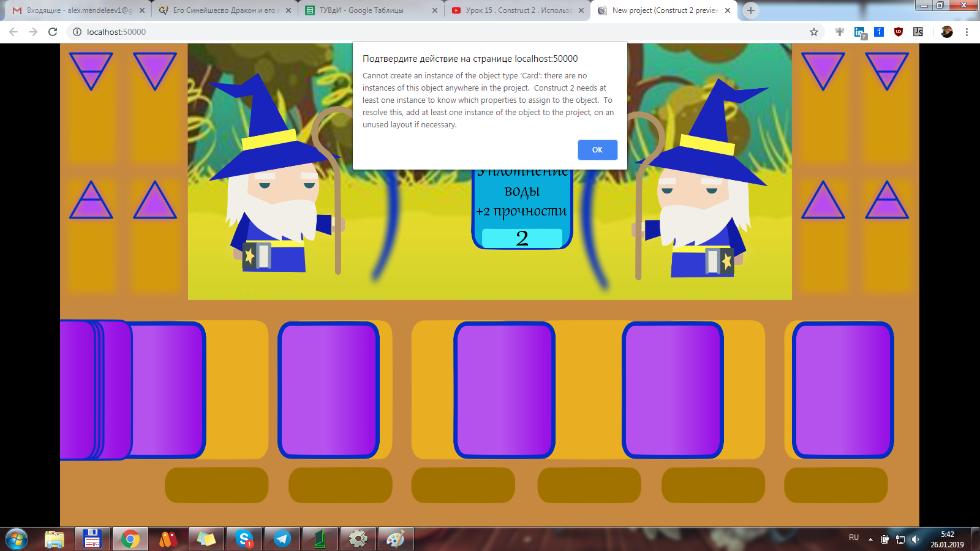
Task: Switch to the ТУВдИ Google Таблицы tab
Action: 367,10
